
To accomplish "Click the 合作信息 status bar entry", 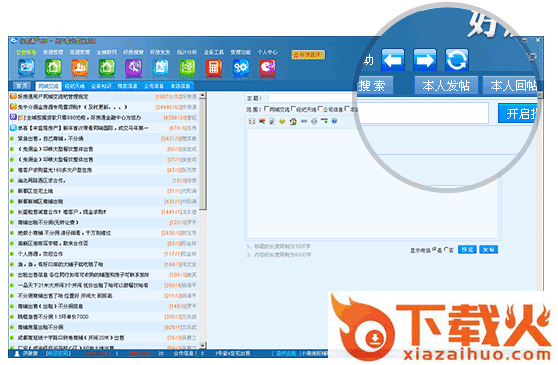I will (x=189, y=354).
